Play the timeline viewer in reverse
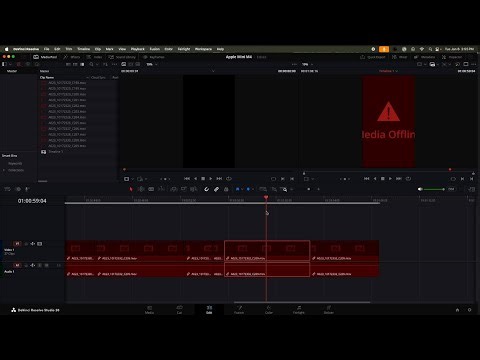The image size is (480, 360). point(375,179)
